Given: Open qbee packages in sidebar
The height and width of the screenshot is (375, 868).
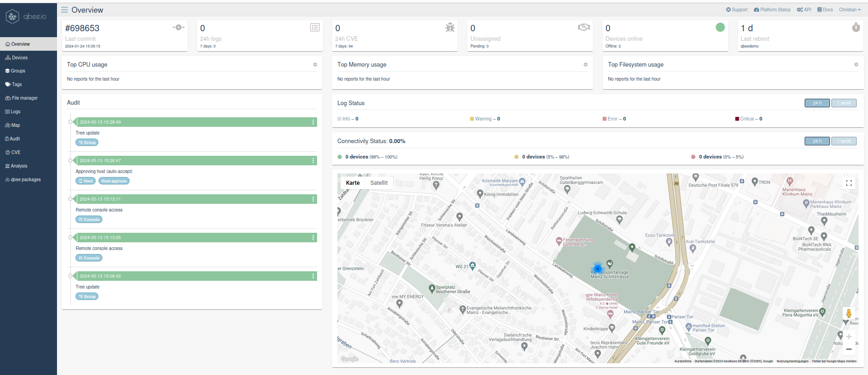Looking at the screenshot, I should click(28, 179).
